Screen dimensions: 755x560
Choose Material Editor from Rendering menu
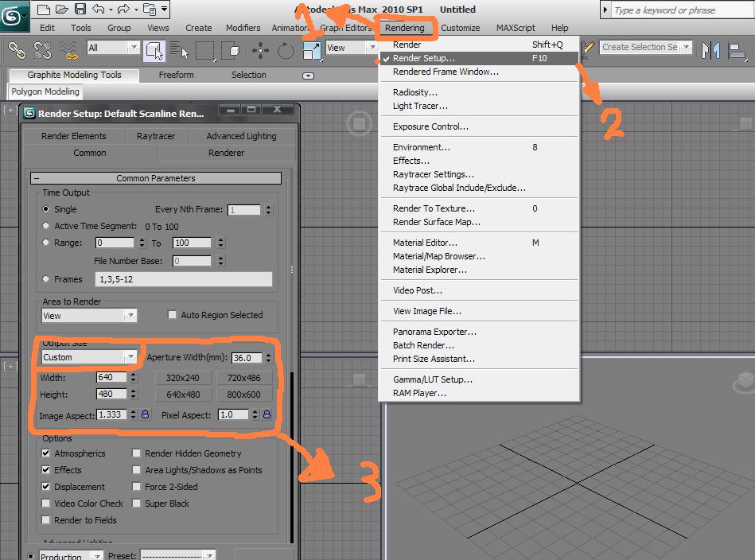click(x=479, y=243)
